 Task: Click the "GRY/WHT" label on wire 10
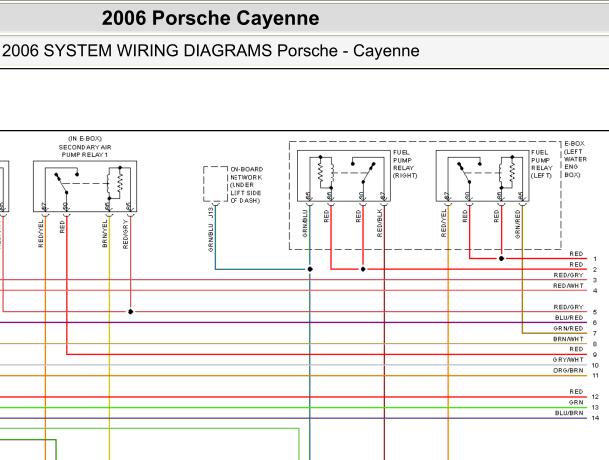pyautogui.click(x=568, y=360)
